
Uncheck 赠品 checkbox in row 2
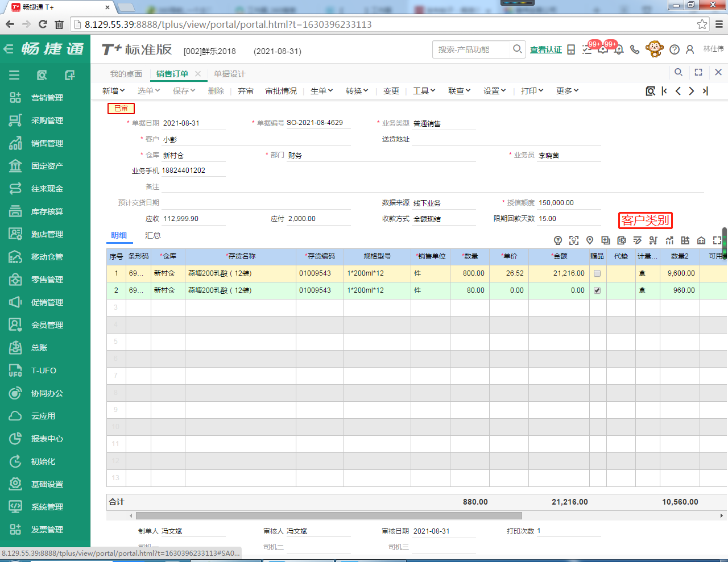coord(597,290)
